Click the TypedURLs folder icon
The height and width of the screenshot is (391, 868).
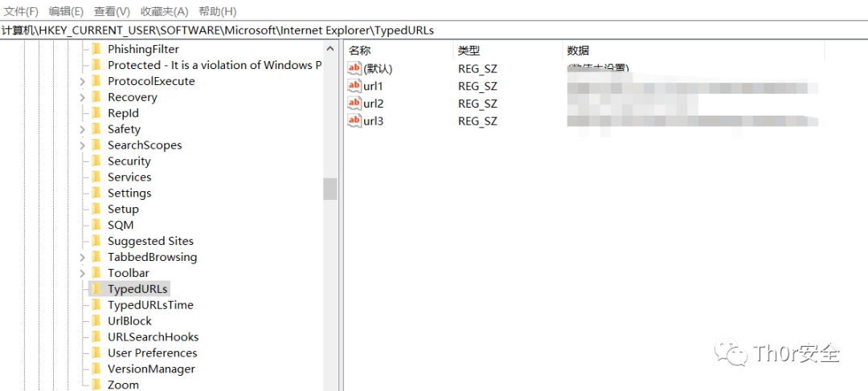96,289
